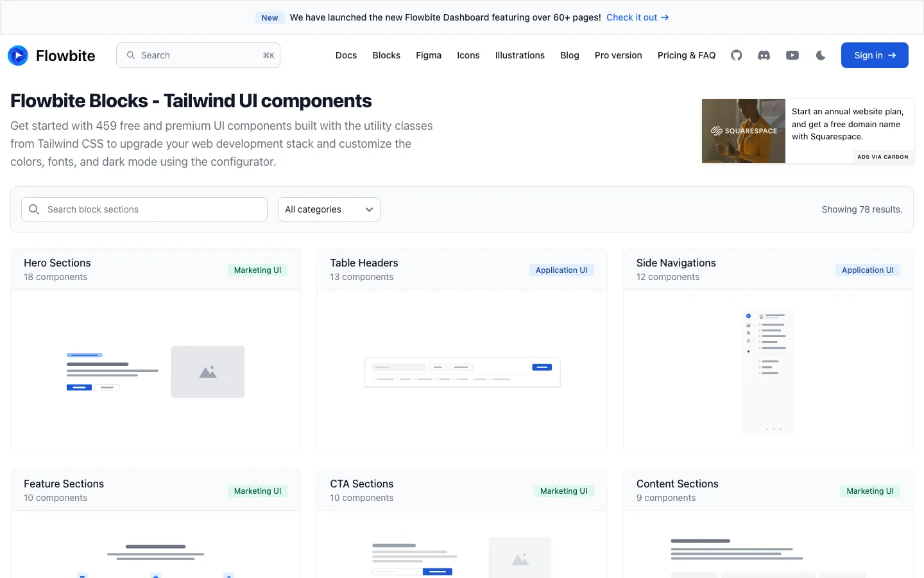
Task: Open the Content Sections card title
Action: [x=678, y=484]
